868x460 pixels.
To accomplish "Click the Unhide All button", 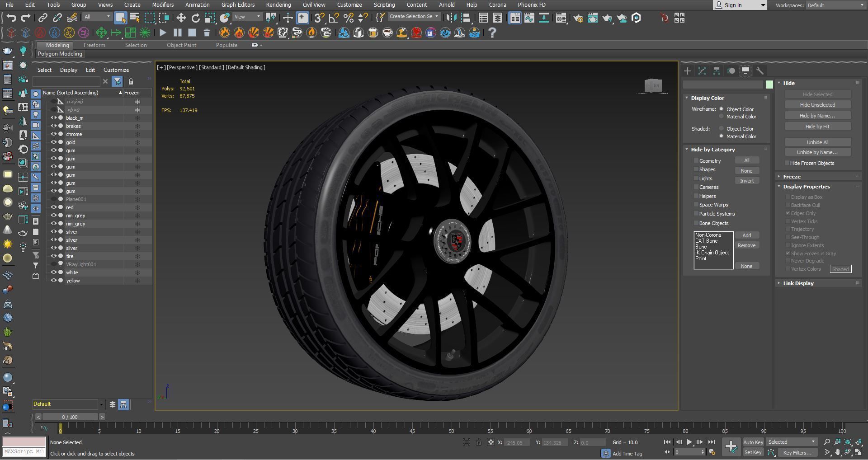I will coord(817,142).
